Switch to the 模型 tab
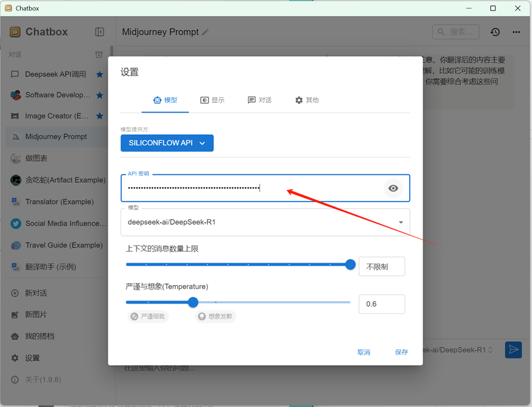 pyautogui.click(x=165, y=100)
